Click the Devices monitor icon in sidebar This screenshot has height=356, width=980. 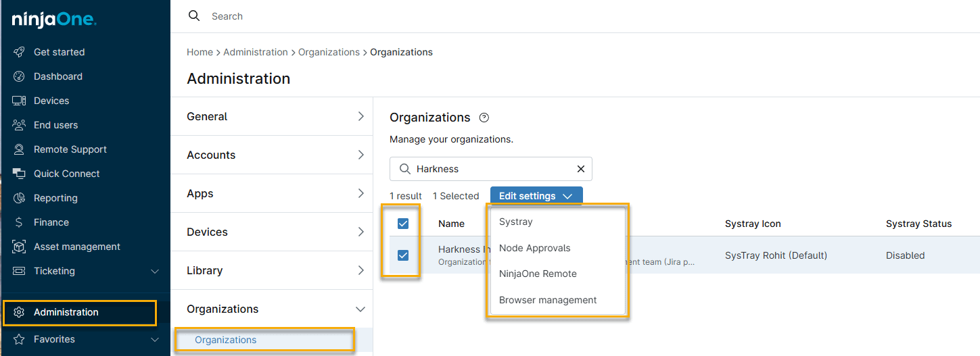click(19, 101)
